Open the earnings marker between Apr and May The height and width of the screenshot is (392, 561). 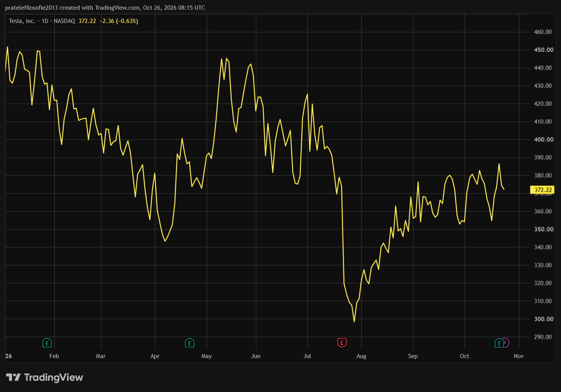pos(189,343)
